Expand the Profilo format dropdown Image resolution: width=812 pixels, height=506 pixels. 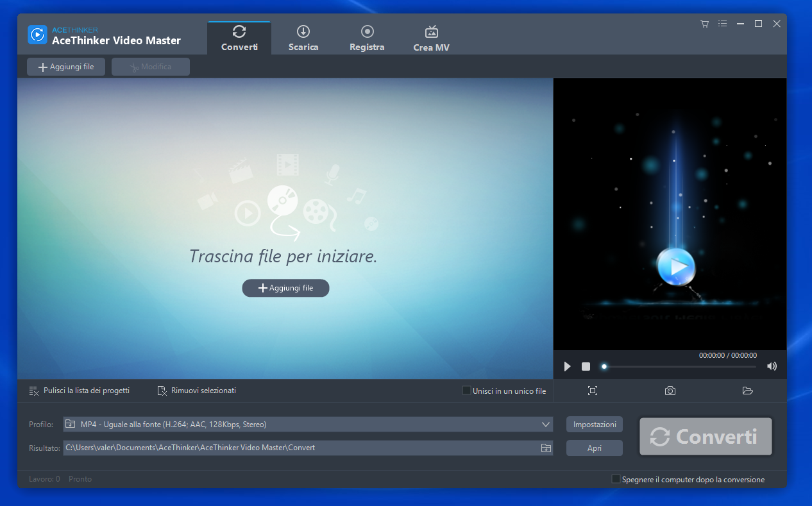click(x=546, y=424)
